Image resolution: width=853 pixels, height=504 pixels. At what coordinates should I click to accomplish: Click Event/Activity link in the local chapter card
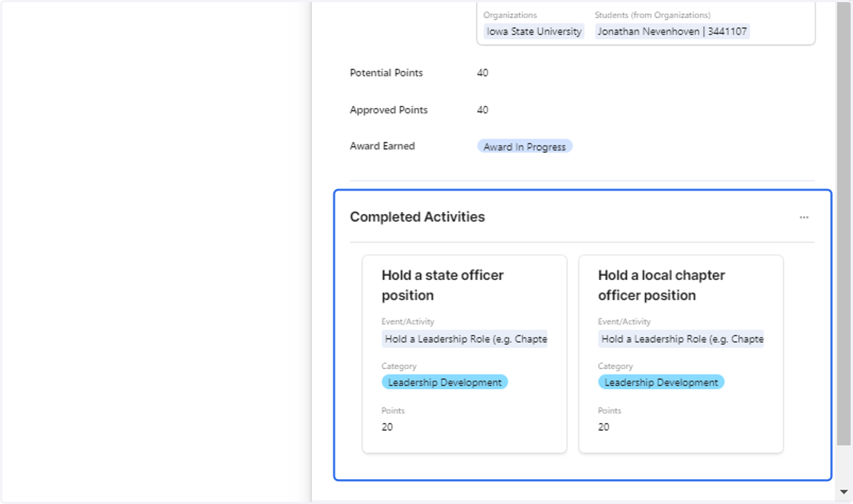pyautogui.click(x=681, y=339)
